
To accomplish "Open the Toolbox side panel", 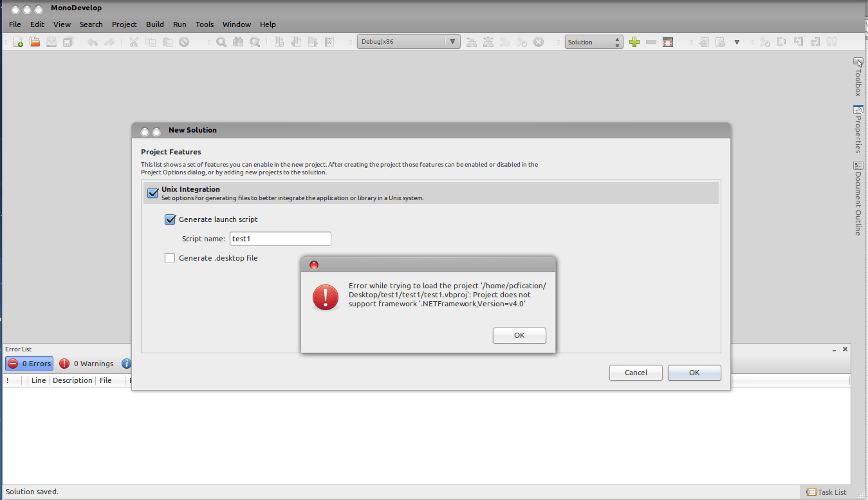I will (x=858, y=77).
